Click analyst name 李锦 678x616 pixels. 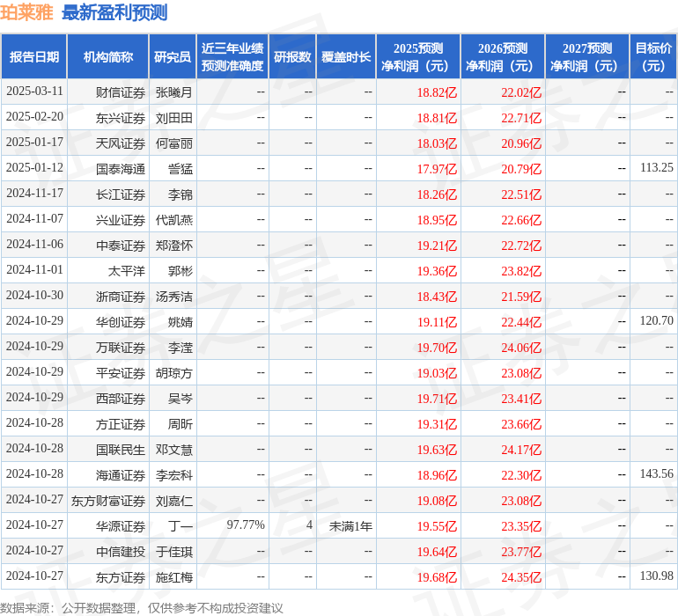[x=181, y=194]
